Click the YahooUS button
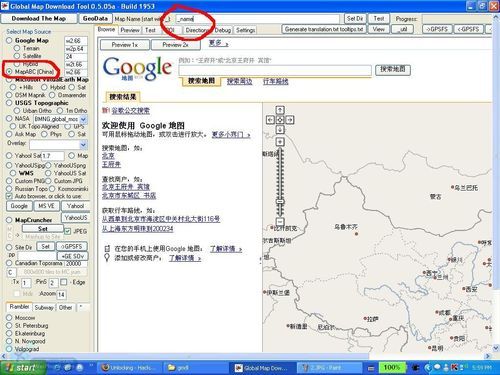The image size is (500, 375). click(76, 218)
